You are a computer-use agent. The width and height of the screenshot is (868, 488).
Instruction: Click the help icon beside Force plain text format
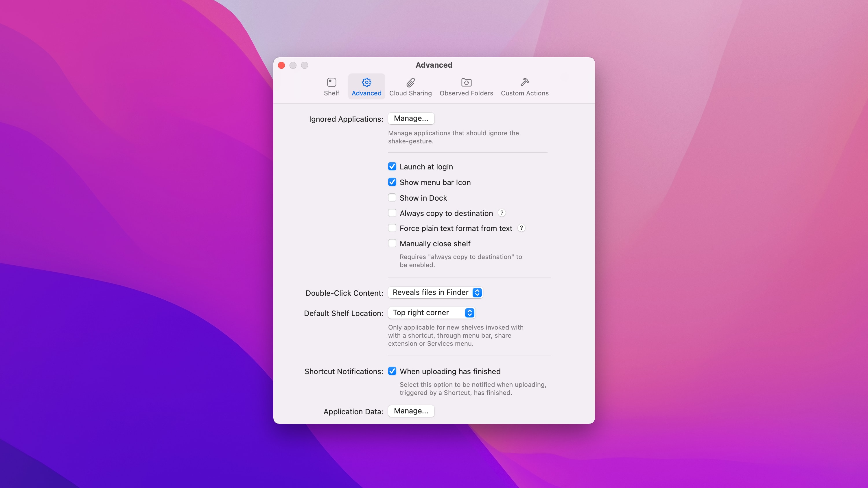(x=521, y=228)
